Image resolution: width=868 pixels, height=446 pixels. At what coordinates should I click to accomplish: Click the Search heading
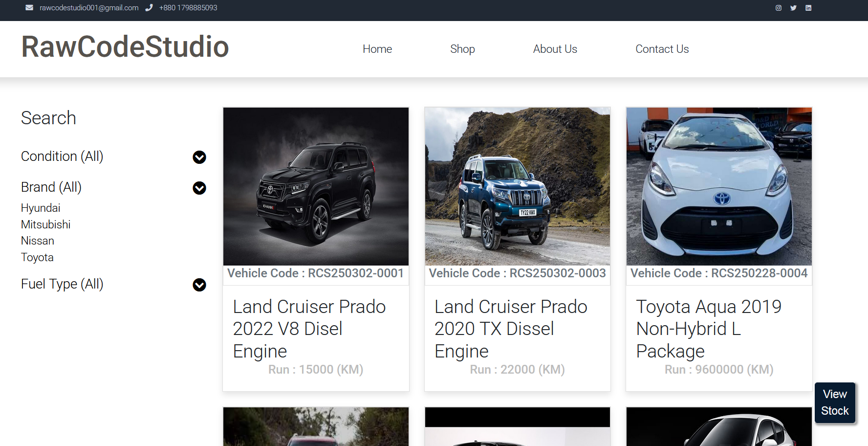coord(48,118)
